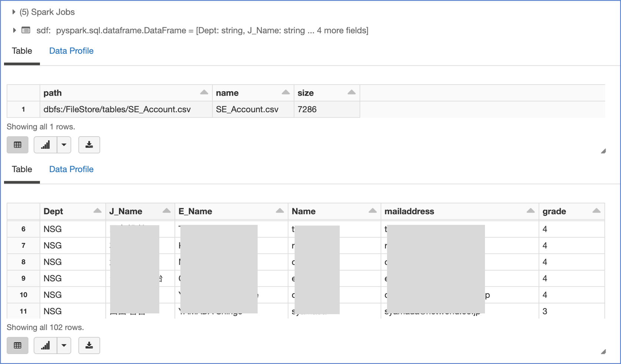
Task: Grab the resize handle of the Dept table output
Action: [x=603, y=352]
